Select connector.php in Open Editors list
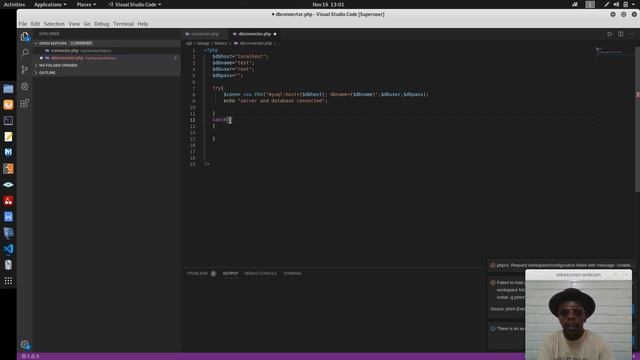This screenshot has height=360, width=640. [107, 51]
